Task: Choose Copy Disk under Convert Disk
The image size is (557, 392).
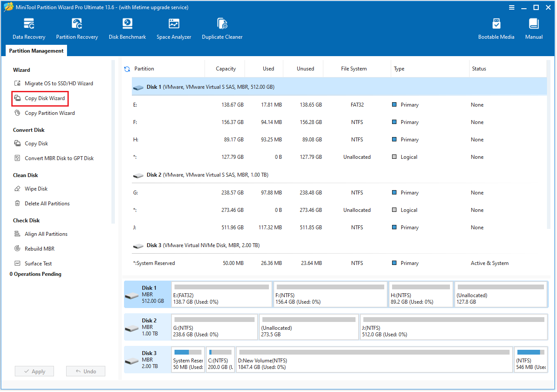Action: (x=31, y=144)
